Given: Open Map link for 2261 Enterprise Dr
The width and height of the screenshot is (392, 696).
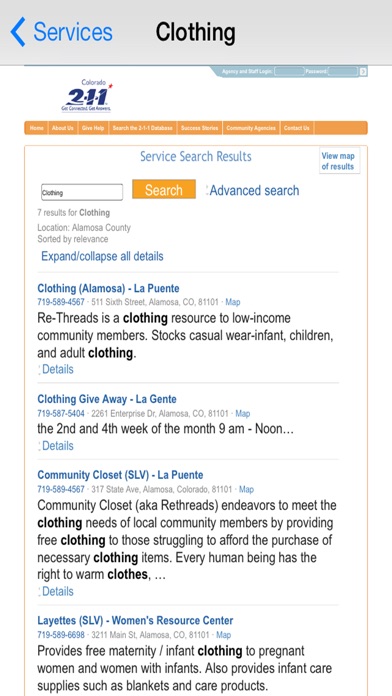Looking at the screenshot, I should pyautogui.click(x=242, y=414).
